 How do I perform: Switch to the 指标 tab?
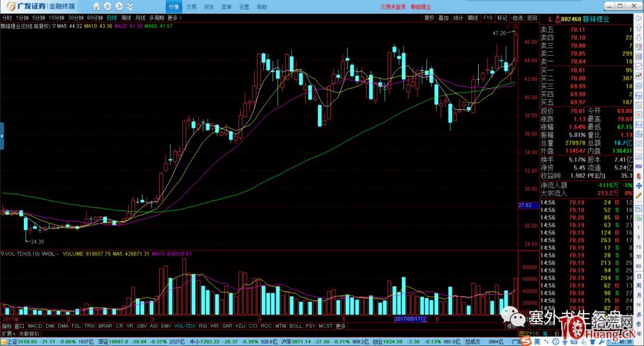click(7, 326)
